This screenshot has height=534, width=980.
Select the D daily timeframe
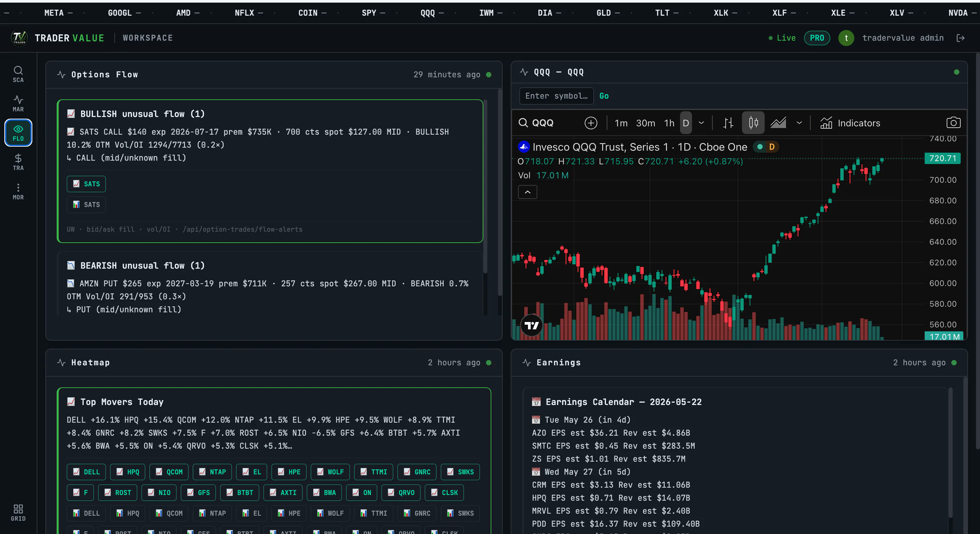point(686,123)
